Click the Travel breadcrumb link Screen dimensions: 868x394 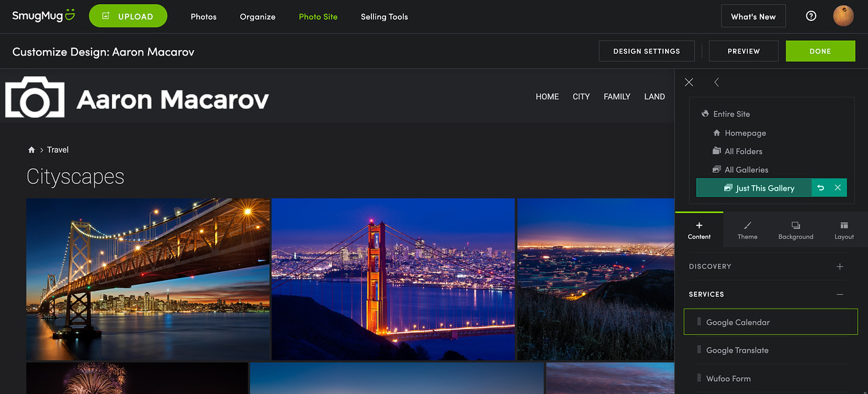58,150
